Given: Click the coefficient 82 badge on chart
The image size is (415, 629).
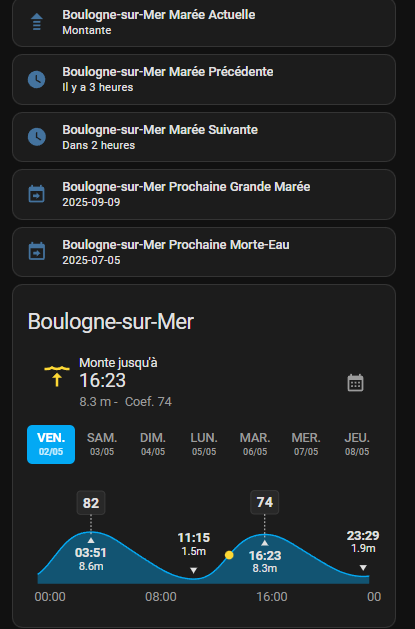Looking at the screenshot, I should point(91,503).
